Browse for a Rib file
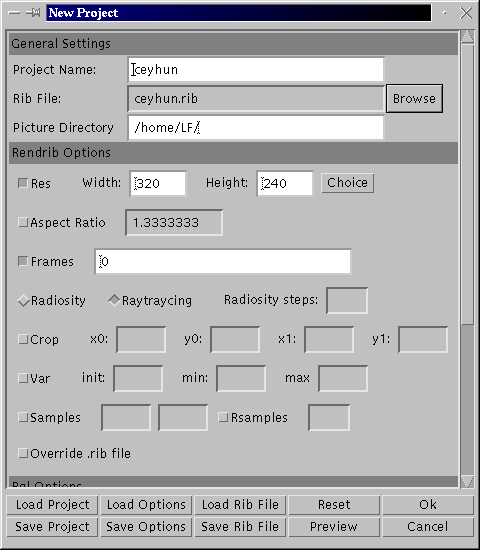This screenshot has width=480, height=550. pos(414,99)
